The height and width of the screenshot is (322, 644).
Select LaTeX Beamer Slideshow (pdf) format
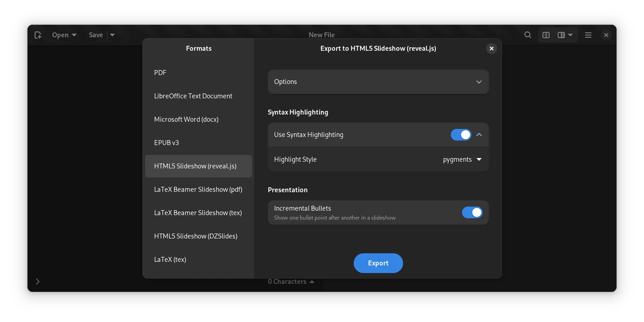pyautogui.click(x=198, y=190)
